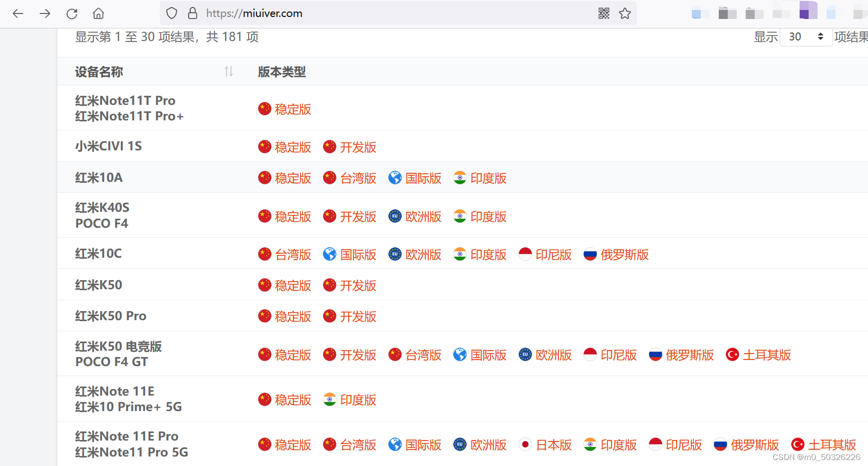Open 台湾版 link for 红米10A

point(358,178)
